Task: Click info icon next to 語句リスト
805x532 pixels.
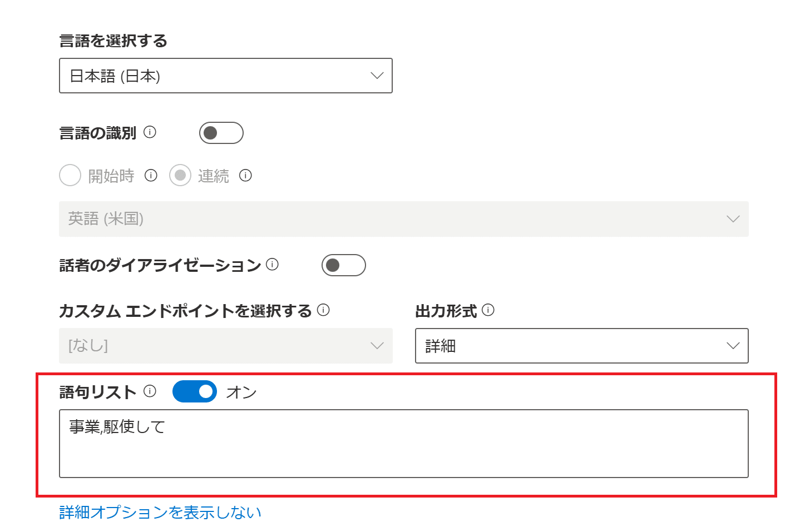Action: (x=150, y=391)
